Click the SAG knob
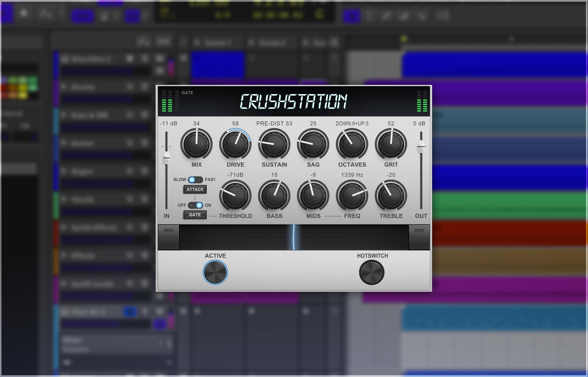 313,144
